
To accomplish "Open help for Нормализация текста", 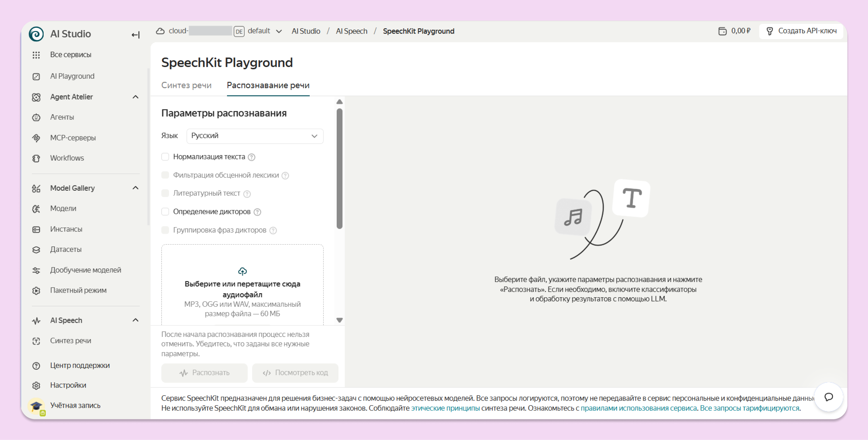I will coord(251,157).
